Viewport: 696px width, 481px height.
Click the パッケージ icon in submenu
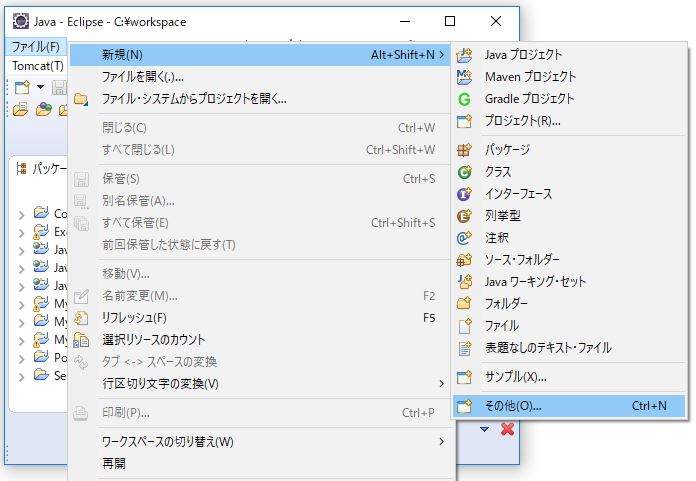[464, 150]
